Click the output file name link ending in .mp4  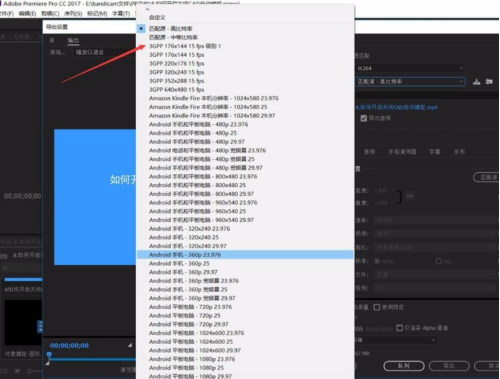point(396,107)
